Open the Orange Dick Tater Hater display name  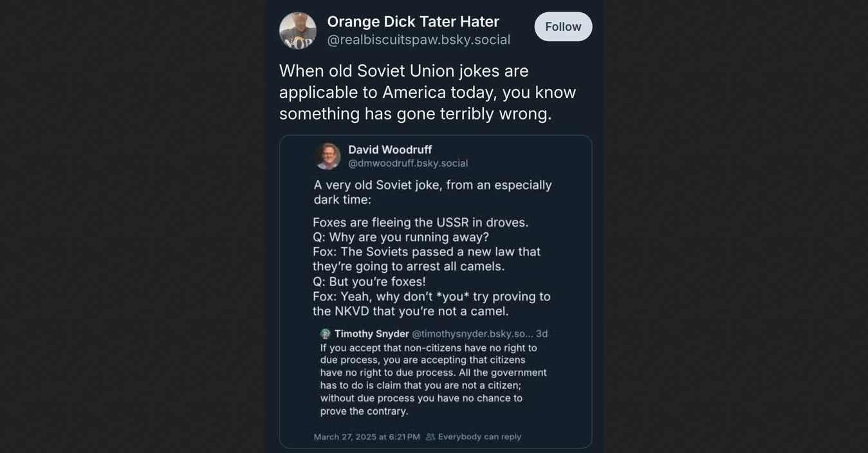(x=413, y=21)
